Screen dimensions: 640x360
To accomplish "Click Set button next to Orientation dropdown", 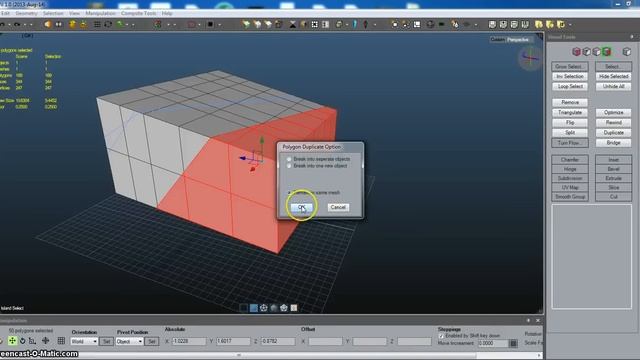I will point(107,341).
